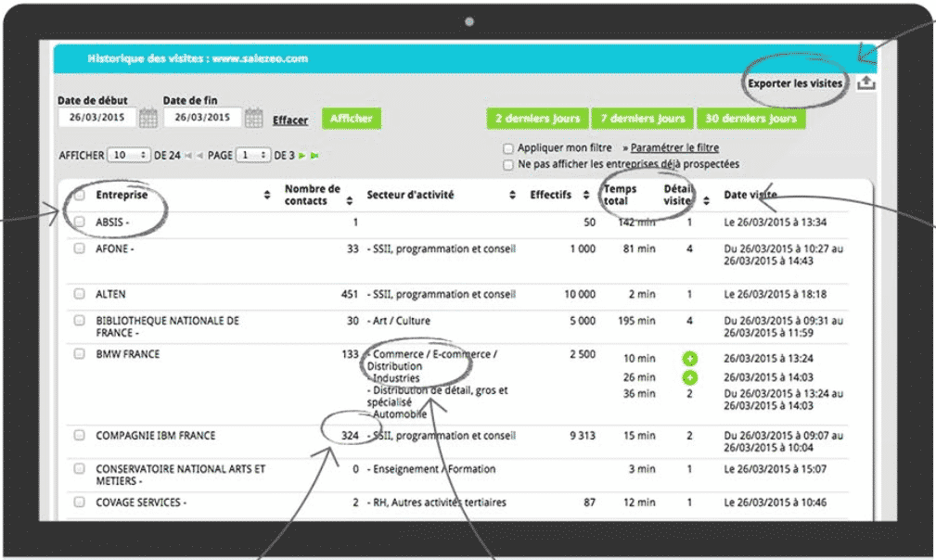Screen dimensions: 936x560
Task: Open the Afficher rows-per-page dropdown
Action: point(128,155)
